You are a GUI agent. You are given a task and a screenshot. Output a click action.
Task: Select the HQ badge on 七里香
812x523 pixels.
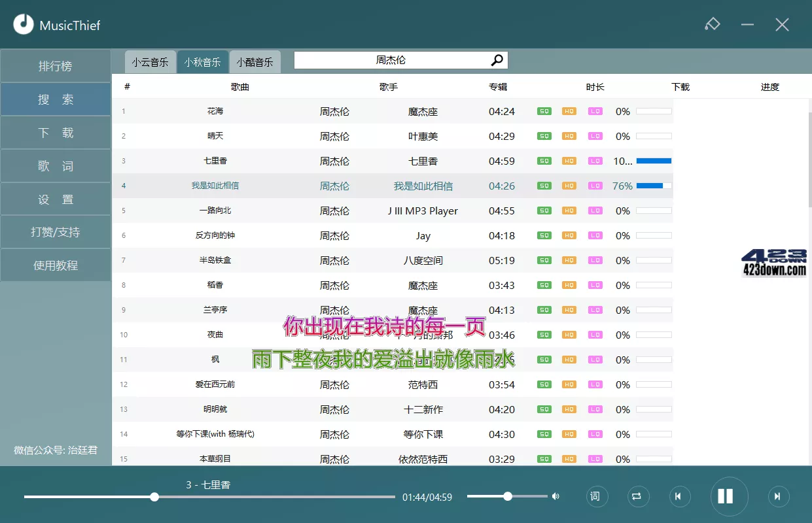(569, 161)
